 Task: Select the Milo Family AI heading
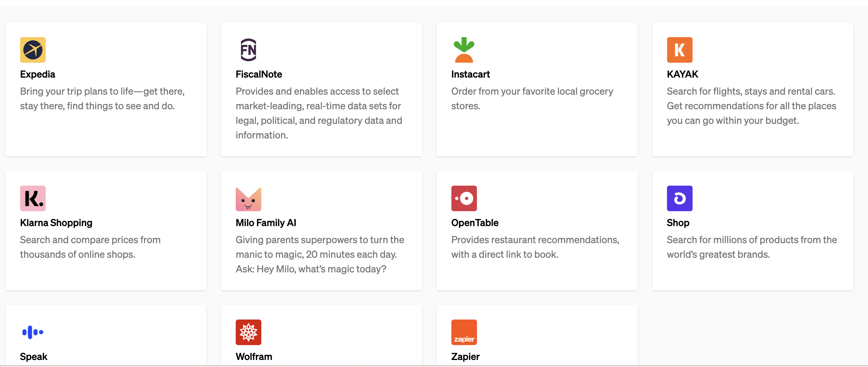266,222
